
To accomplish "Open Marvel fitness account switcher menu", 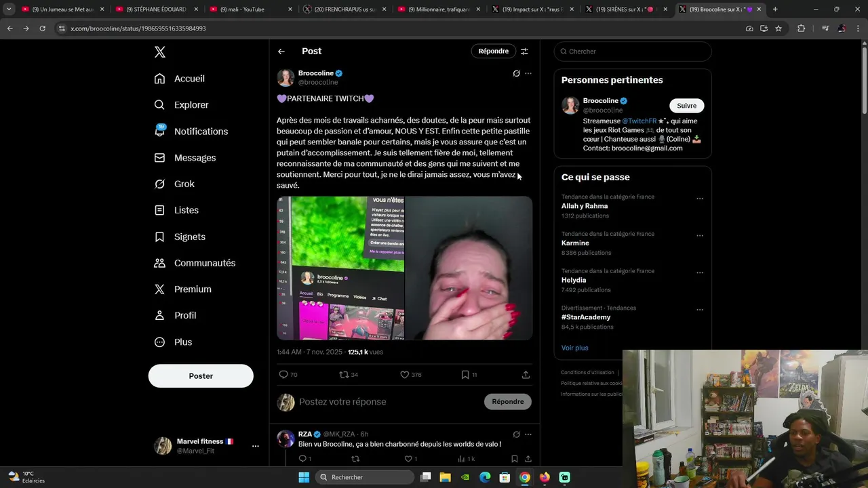I will coord(206,446).
